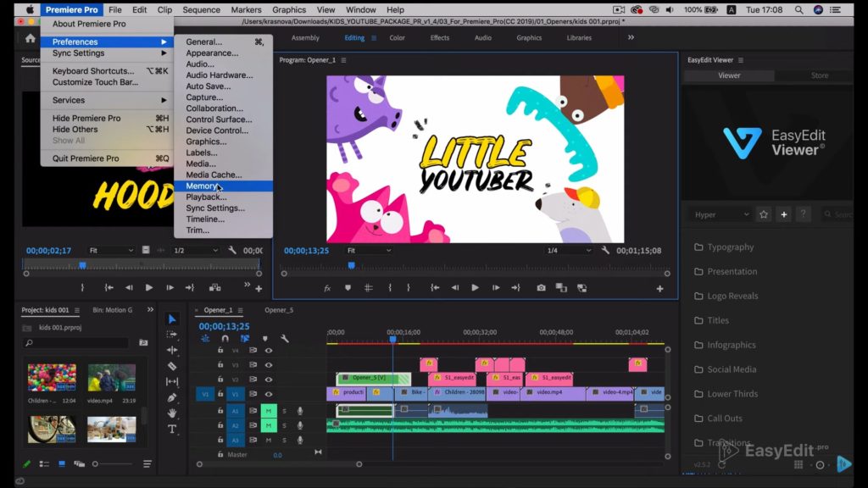This screenshot has width=868, height=488.
Task: Play the Source monitor clip
Action: [x=149, y=288]
